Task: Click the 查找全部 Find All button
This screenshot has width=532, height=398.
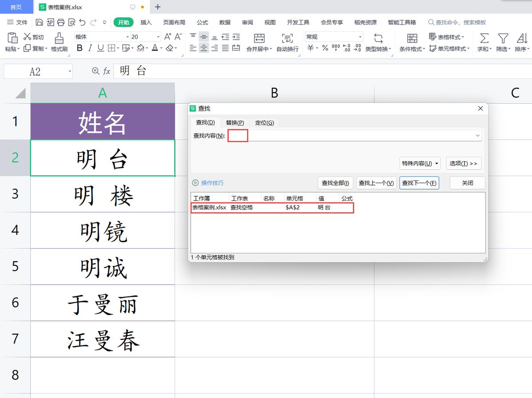Action: [x=335, y=183]
